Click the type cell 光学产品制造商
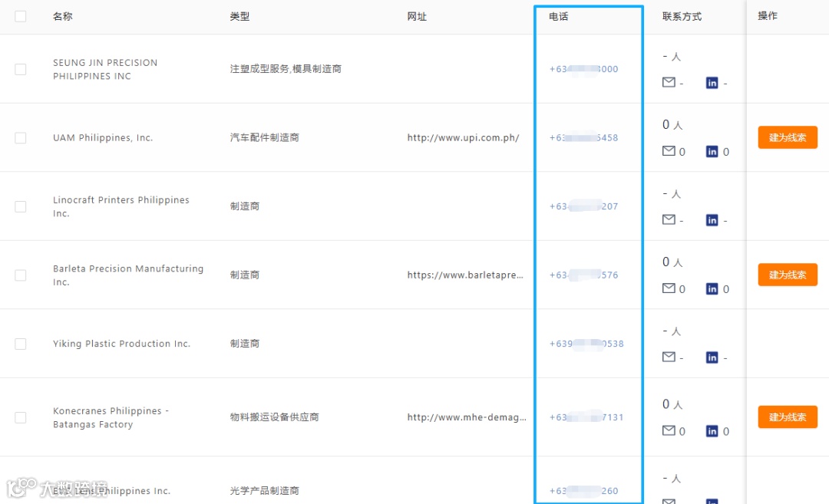This screenshot has height=504, width=829. (264, 491)
